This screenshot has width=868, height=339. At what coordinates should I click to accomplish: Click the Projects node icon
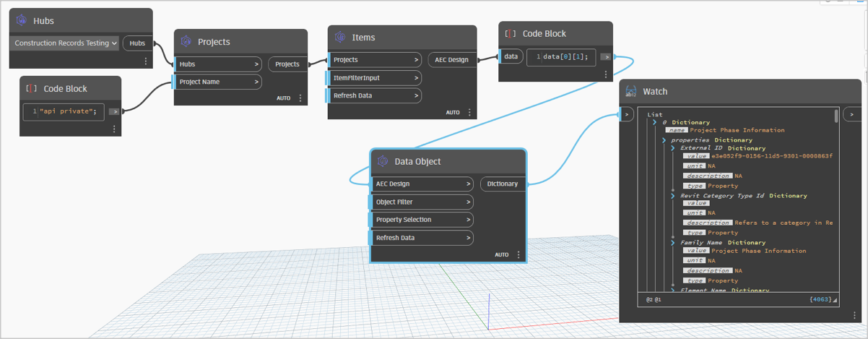[186, 41]
